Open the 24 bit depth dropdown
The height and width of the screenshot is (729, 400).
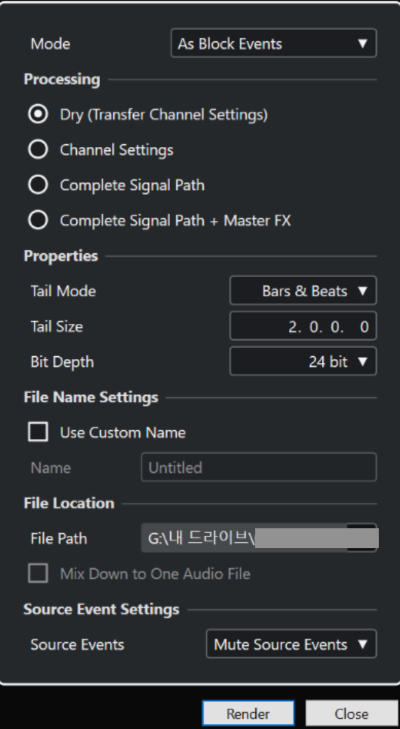click(303, 361)
